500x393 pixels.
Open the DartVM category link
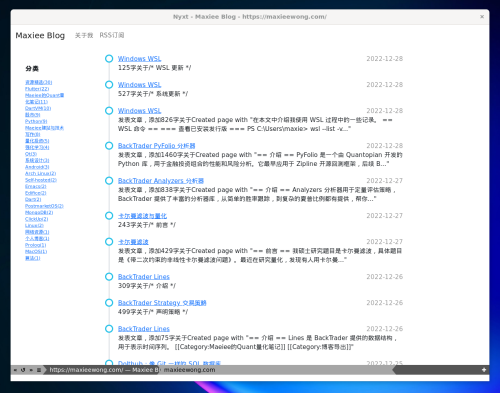coord(38,108)
